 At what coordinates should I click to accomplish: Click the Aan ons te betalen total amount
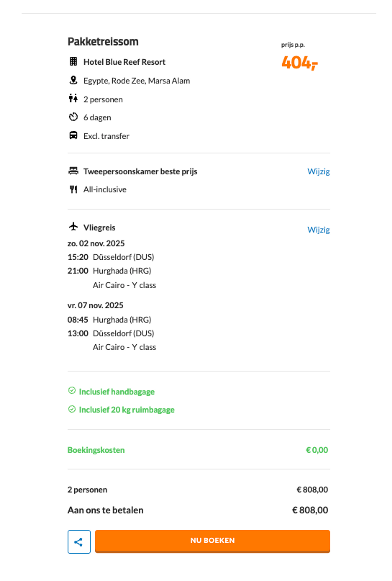coord(310,510)
